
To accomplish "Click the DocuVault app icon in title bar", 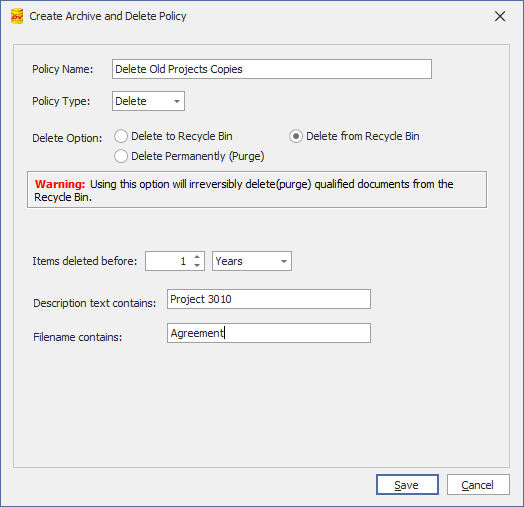I will tap(17, 16).
